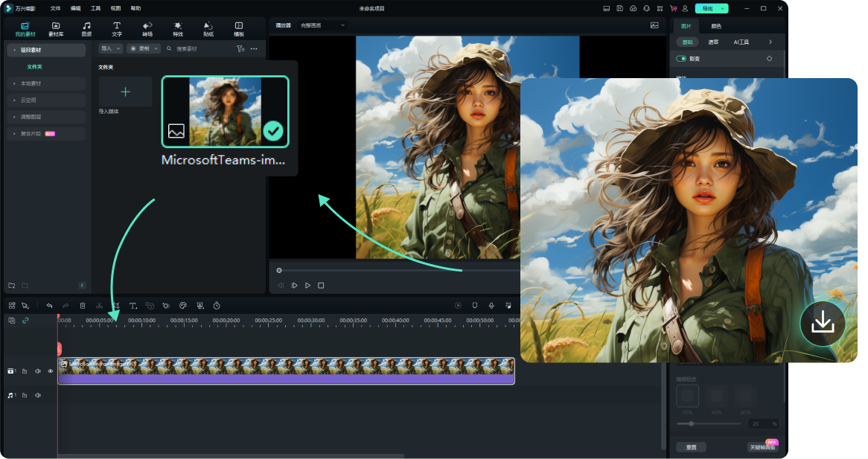Open the color palette tool in timeline toolbar
This screenshot has height=459, width=868.
(x=183, y=305)
